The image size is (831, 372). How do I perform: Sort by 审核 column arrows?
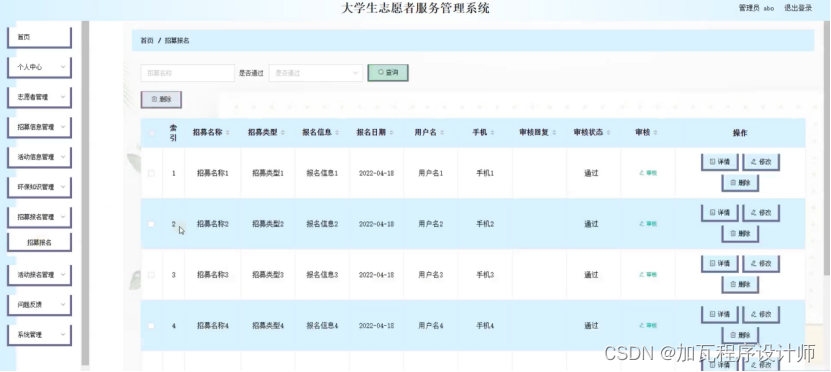tap(656, 133)
